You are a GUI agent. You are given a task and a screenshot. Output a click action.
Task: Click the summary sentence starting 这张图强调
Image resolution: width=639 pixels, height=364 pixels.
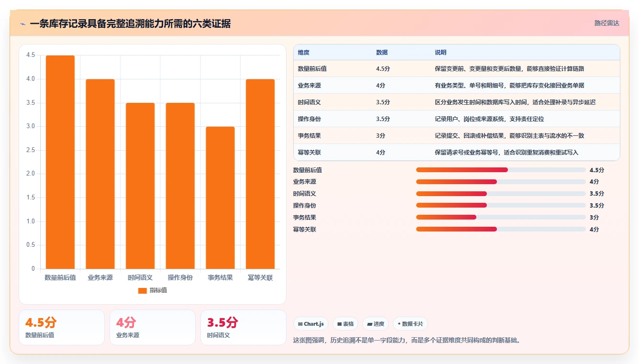[407, 341]
